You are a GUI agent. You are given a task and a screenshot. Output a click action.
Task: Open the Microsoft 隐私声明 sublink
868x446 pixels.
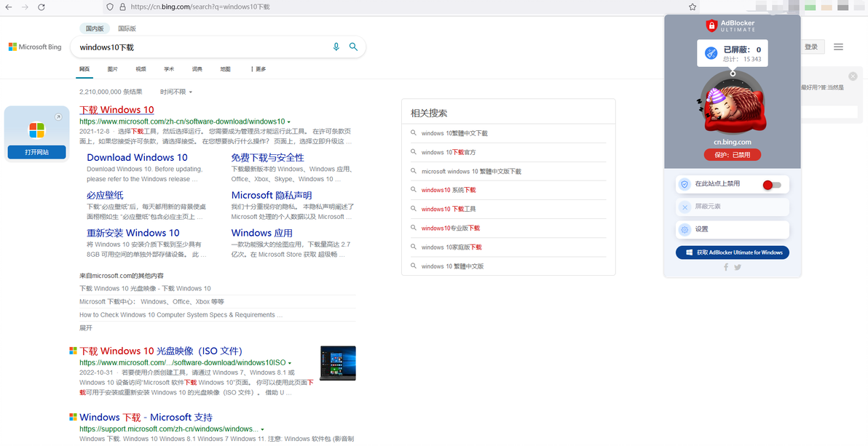(272, 195)
